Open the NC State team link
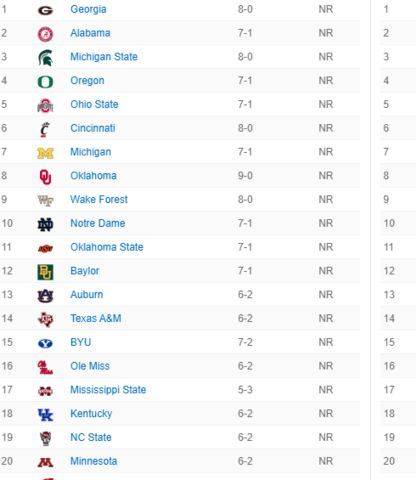The image size is (416, 480). point(91,437)
